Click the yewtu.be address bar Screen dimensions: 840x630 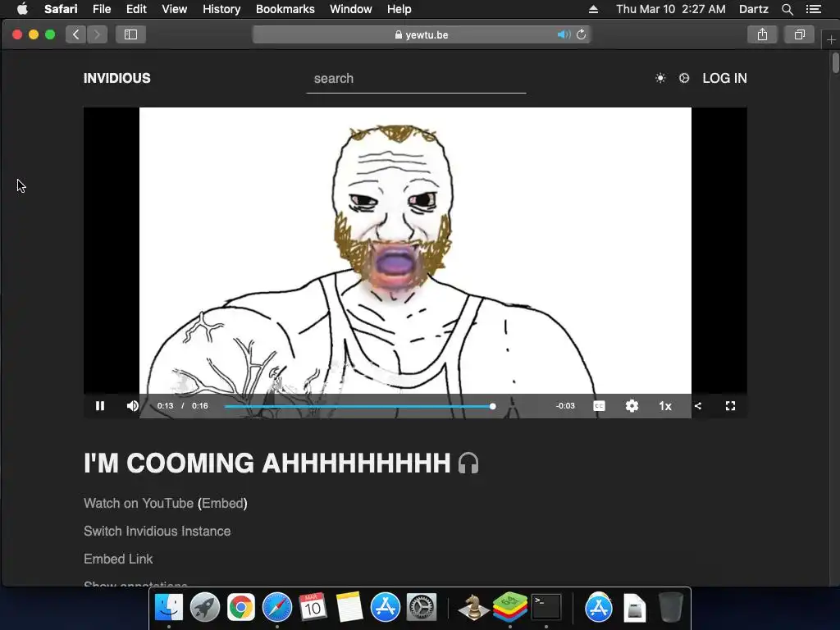[x=422, y=34]
